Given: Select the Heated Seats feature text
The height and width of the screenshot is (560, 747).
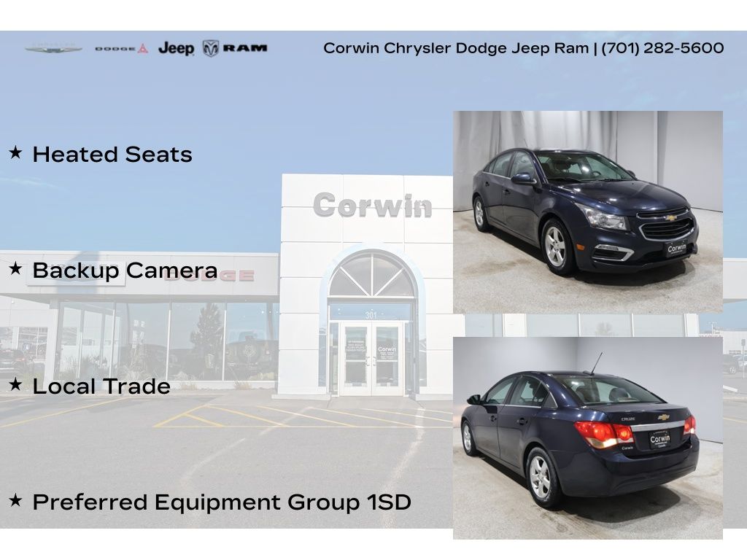Looking at the screenshot, I should coord(112,155).
